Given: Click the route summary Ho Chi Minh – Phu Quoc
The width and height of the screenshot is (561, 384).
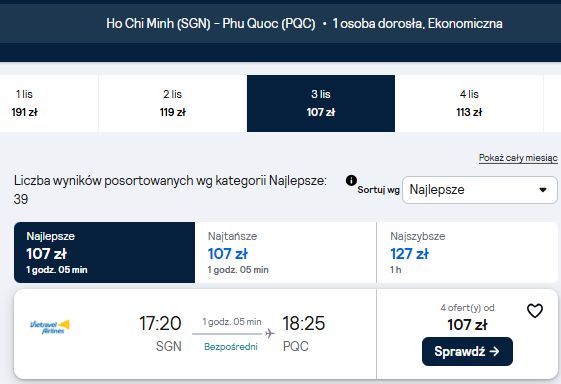Looking at the screenshot, I should [x=211, y=24].
